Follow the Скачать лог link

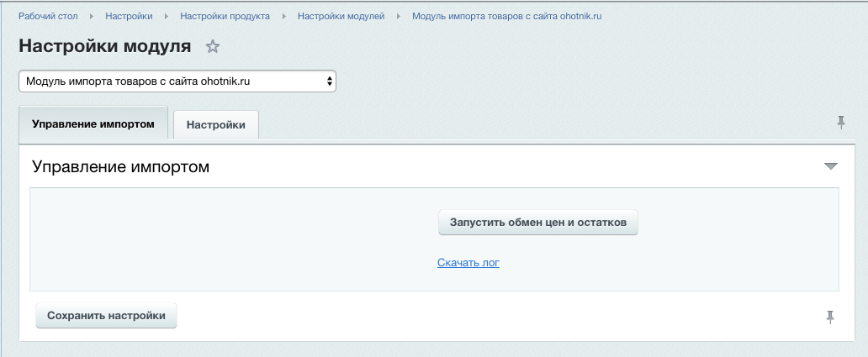click(x=468, y=263)
